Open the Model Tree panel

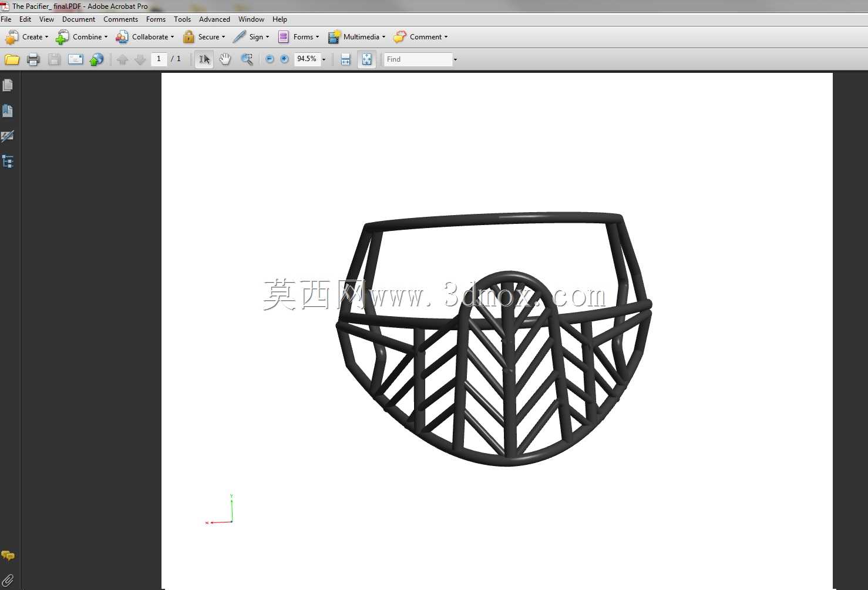pyautogui.click(x=8, y=162)
